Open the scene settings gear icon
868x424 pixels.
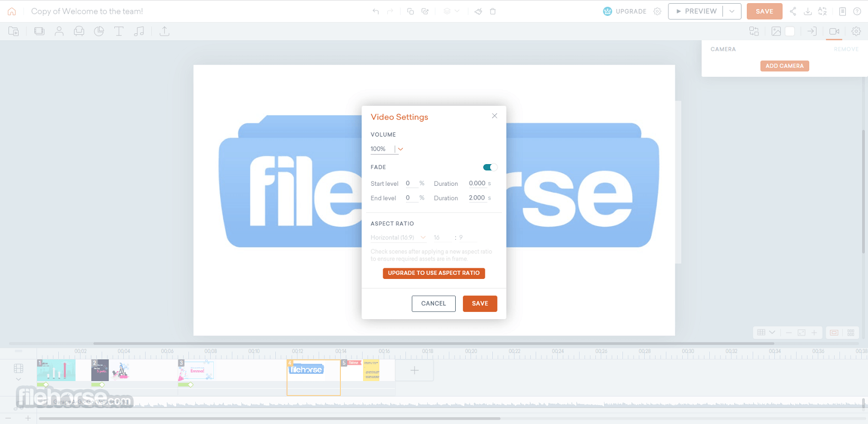(x=856, y=31)
